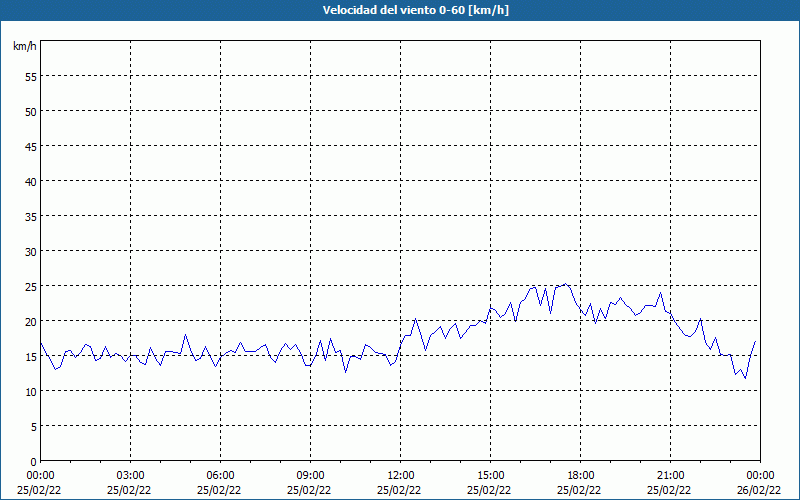Image resolution: width=800 pixels, height=500 pixels.
Task: Click the y-axis label '0'
Action: point(34,462)
